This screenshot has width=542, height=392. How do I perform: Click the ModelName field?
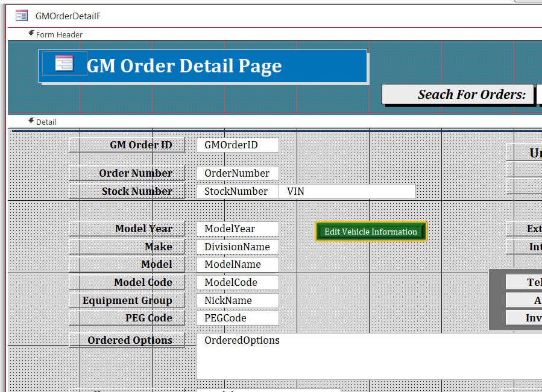click(237, 264)
